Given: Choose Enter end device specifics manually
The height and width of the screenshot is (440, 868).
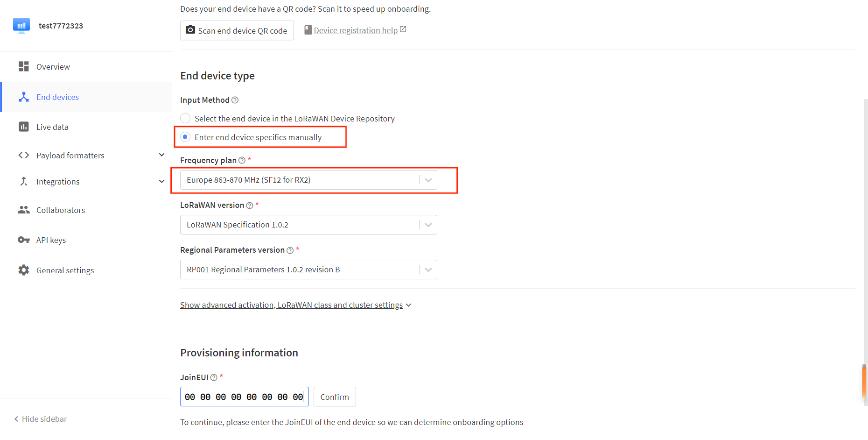Looking at the screenshot, I should [185, 137].
